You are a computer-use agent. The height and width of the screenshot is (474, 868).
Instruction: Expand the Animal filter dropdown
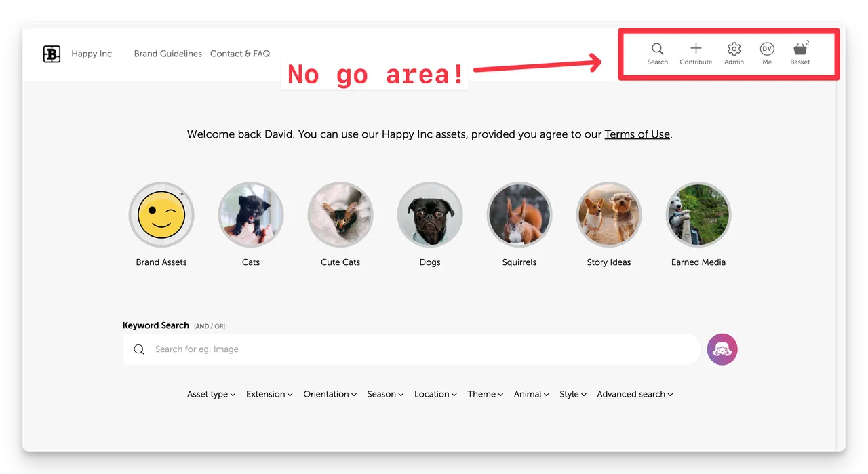coord(531,394)
